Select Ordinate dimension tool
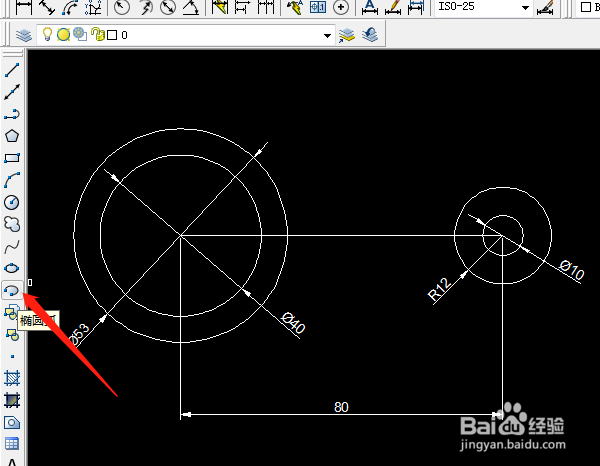Image resolution: width=600 pixels, height=466 pixels. tap(93, 7)
